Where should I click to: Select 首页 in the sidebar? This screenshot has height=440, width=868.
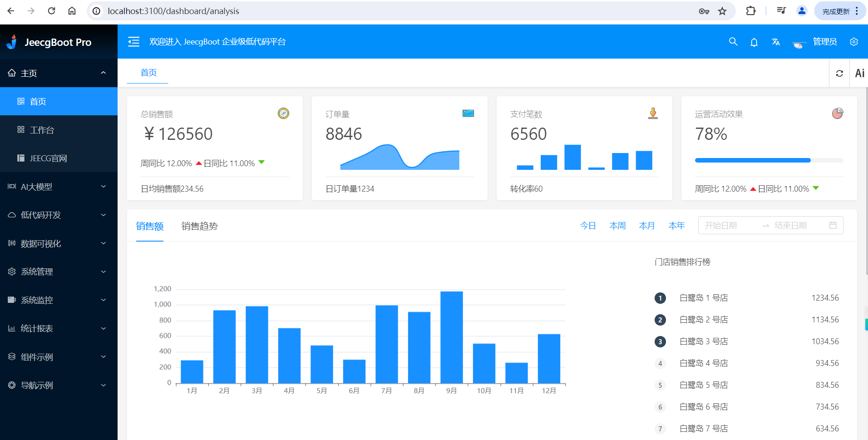(59, 101)
